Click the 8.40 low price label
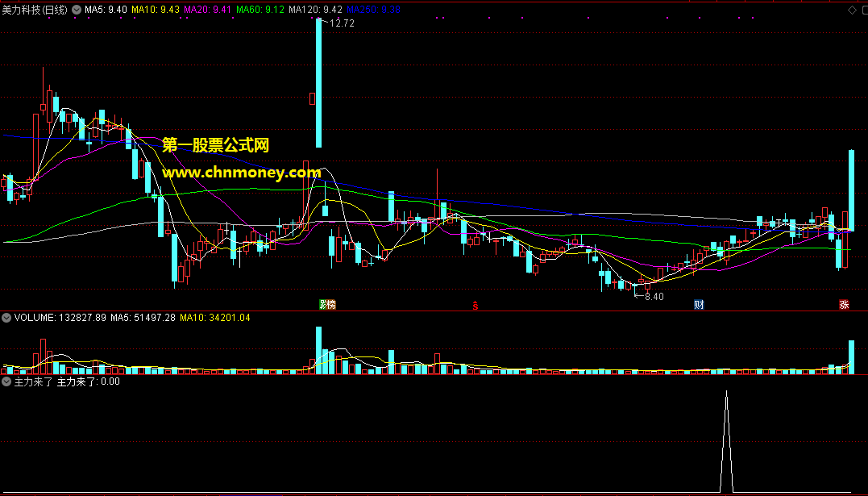The image size is (868, 496). click(x=654, y=297)
